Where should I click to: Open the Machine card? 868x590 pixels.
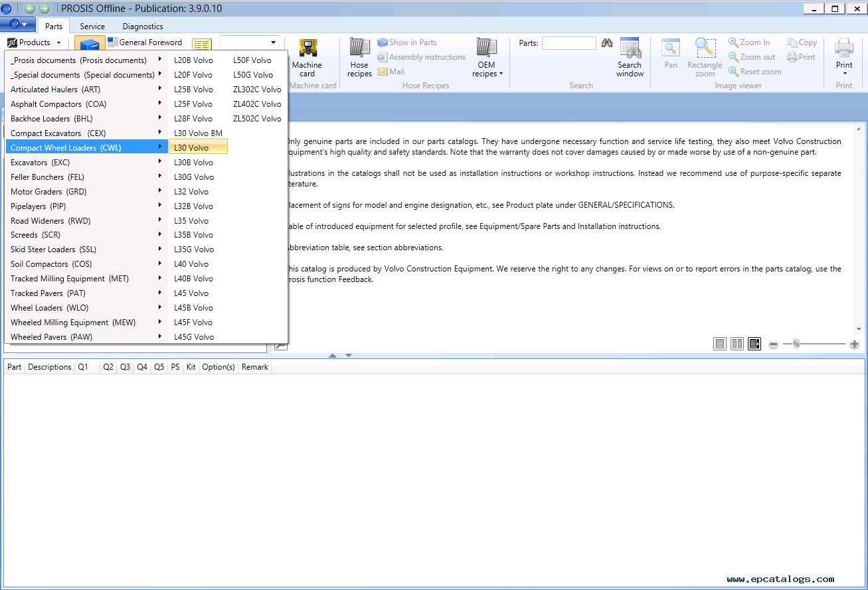(x=307, y=58)
